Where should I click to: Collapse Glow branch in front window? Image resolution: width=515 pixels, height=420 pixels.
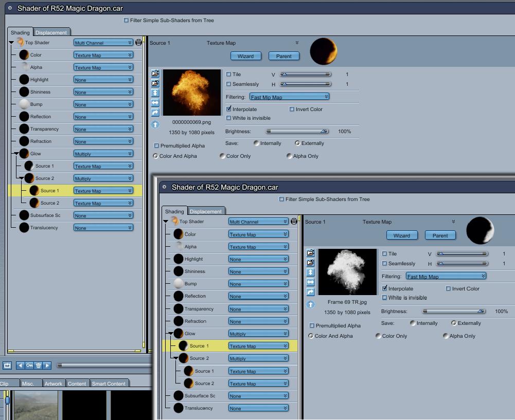[x=170, y=333]
